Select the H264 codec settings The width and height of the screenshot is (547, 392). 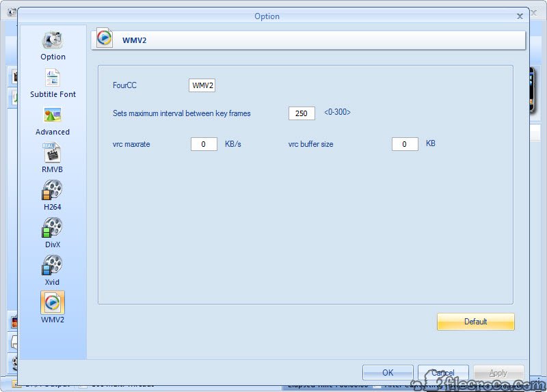[53, 195]
